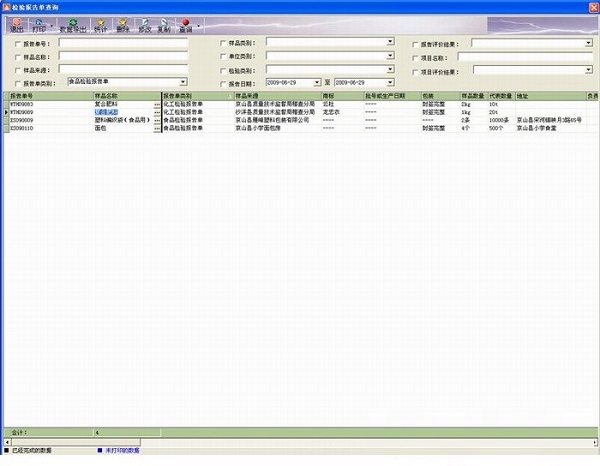Sort by the 报告单号 column header
The width and height of the screenshot is (600, 466).
point(51,96)
